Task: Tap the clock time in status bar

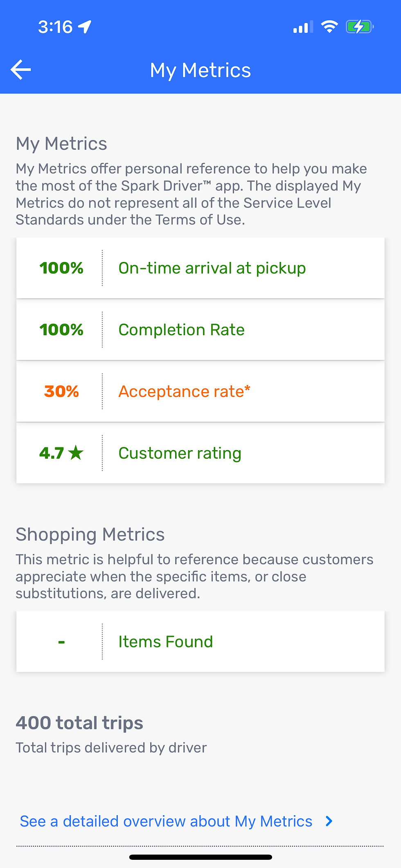Action: pos(55,27)
